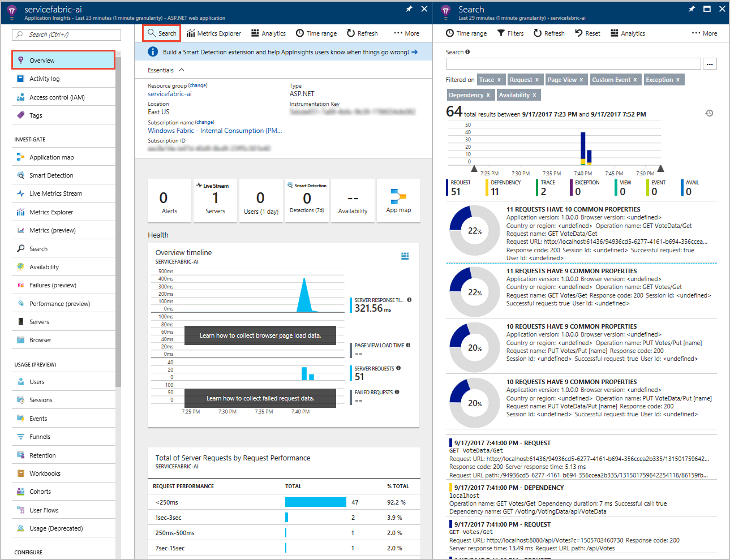The height and width of the screenshot is (560, 730).
Task: Click the left time range handle on the search chart
Action: tap(475, 169)
